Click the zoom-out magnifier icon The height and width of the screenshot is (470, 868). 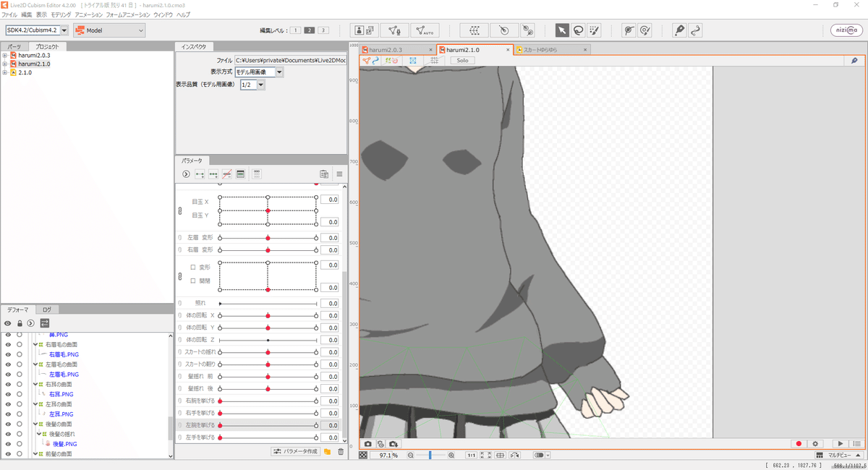(410, 456)
